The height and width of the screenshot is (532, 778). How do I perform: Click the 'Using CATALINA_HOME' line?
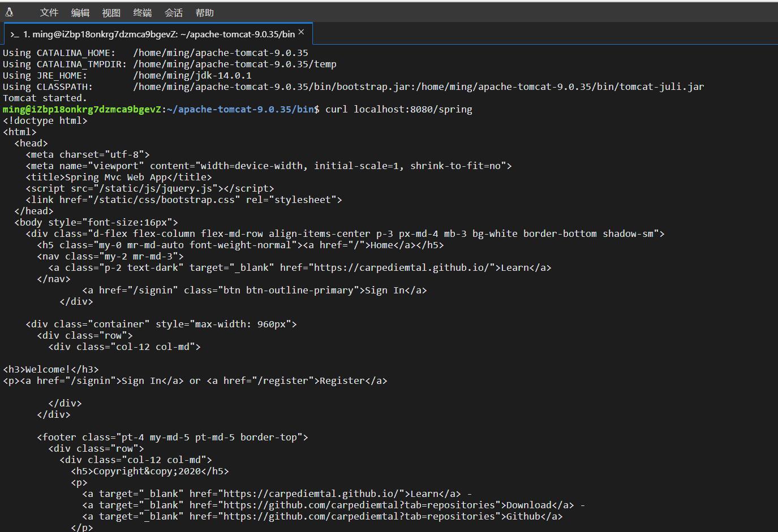click(x=156, y=53)
